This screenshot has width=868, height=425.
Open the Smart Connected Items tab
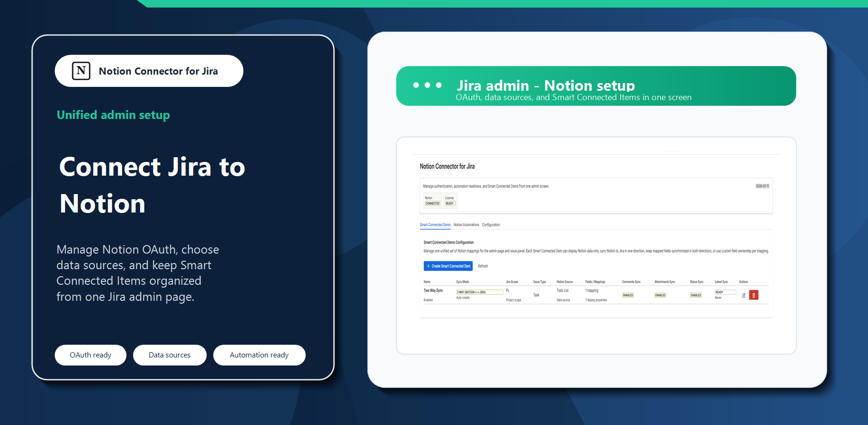coord(435,225)
